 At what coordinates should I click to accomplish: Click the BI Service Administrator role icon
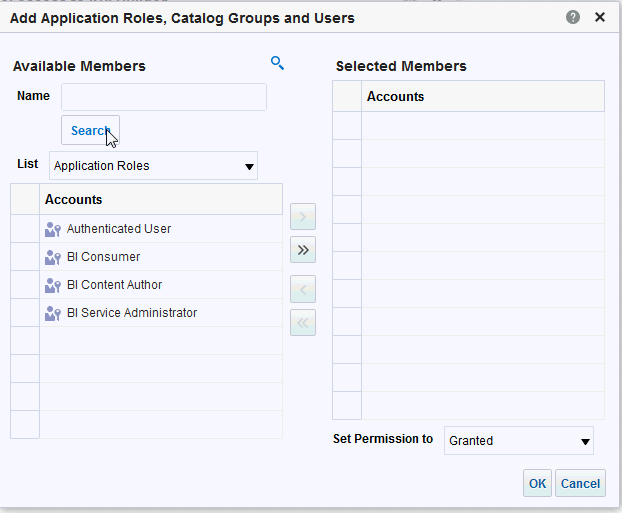tap(53, 313)
